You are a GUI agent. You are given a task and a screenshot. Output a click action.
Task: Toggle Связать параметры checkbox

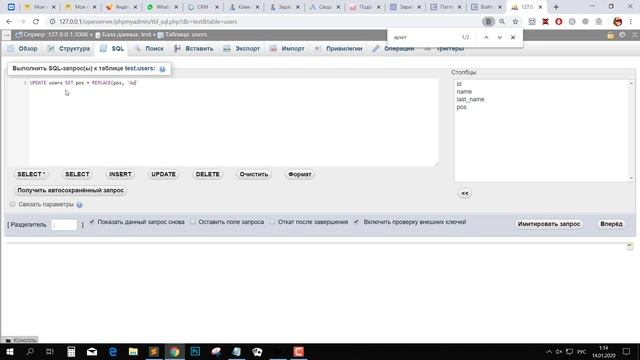coord(13,204)
